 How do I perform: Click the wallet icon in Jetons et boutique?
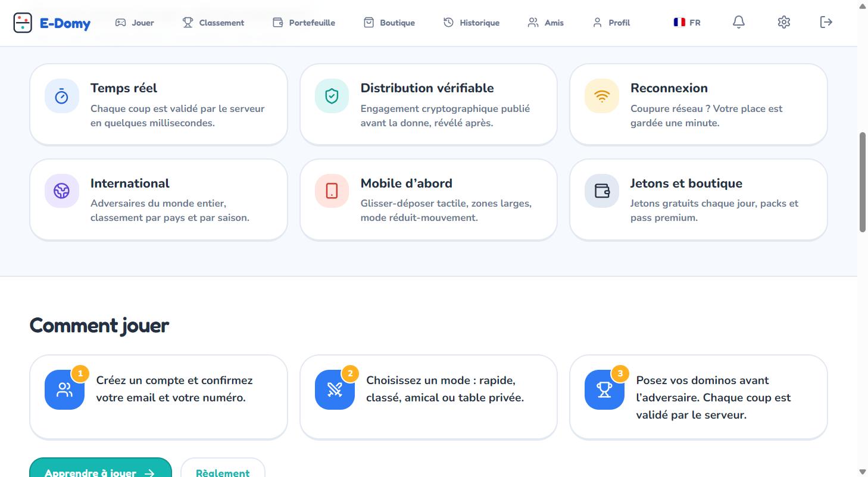click(x=602, y=191)
